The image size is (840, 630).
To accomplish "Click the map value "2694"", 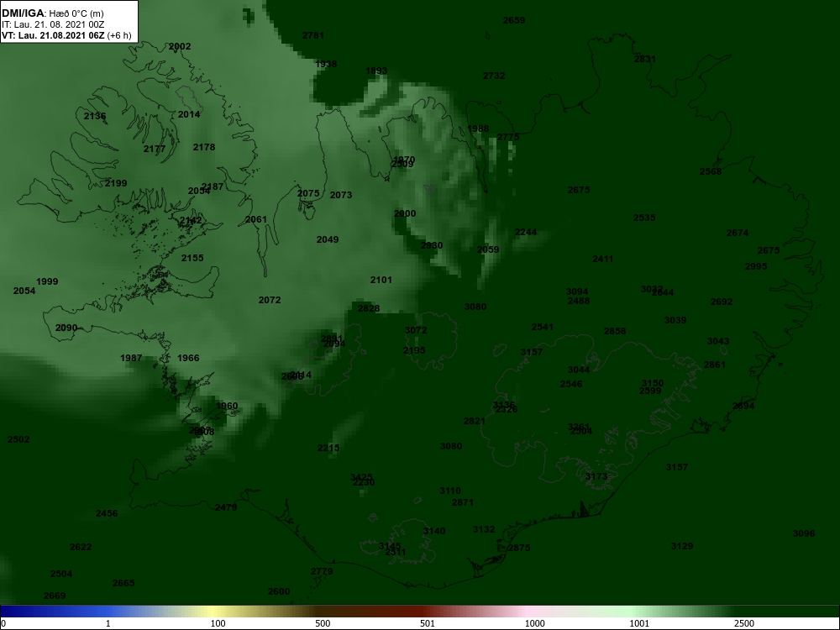I will coord(743,406).
